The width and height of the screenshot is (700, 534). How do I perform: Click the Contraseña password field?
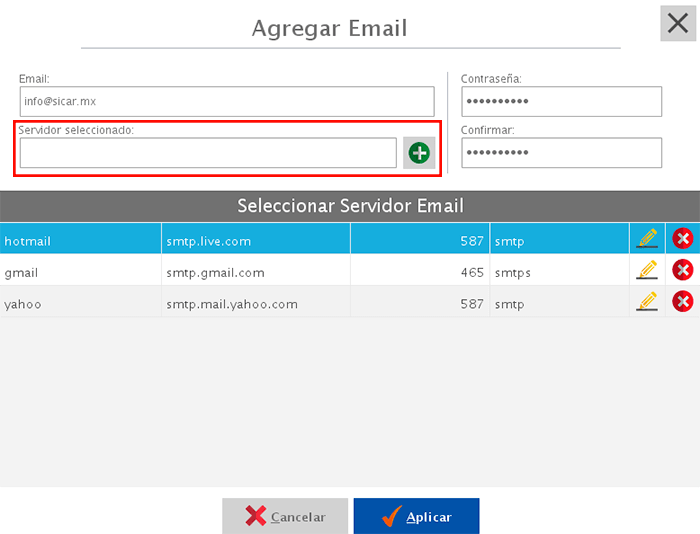tap(561, 101)
